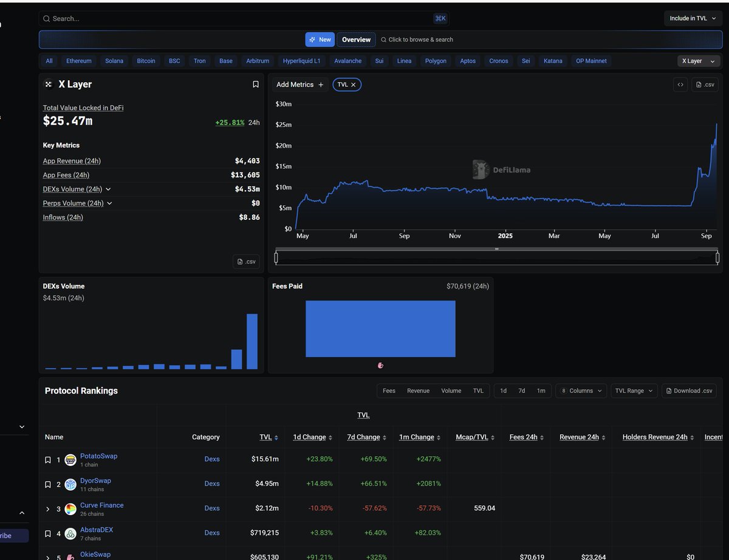This screenshot has height=560, width=729.
Task: Bookmark AbstraDEX protocol row
Action: (x=48, y=533)
